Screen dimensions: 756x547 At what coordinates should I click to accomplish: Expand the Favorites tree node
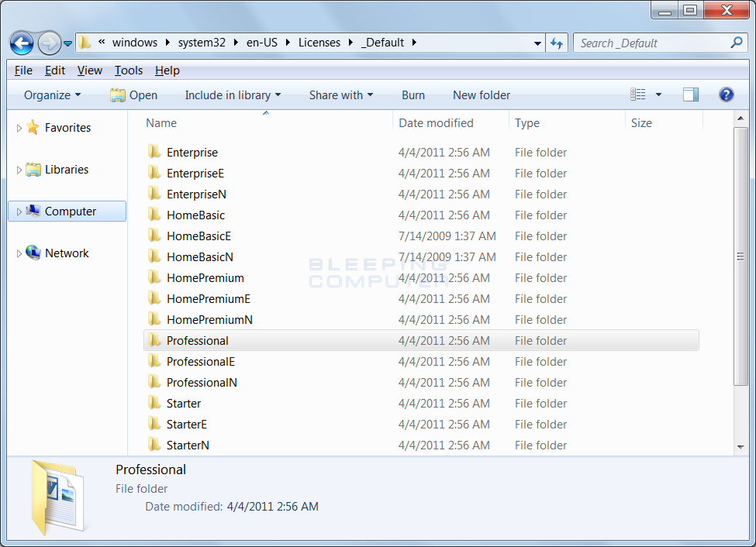tap(19, 128)
